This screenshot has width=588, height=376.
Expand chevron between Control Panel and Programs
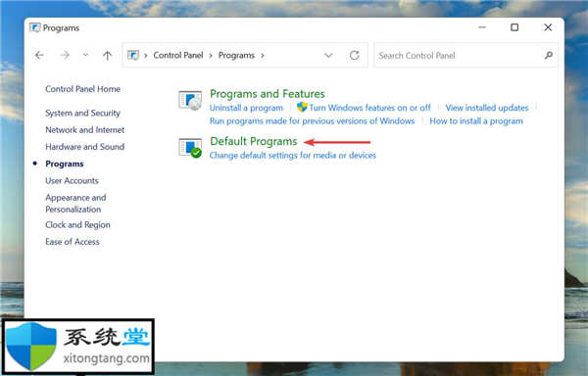tap(211, 56)
